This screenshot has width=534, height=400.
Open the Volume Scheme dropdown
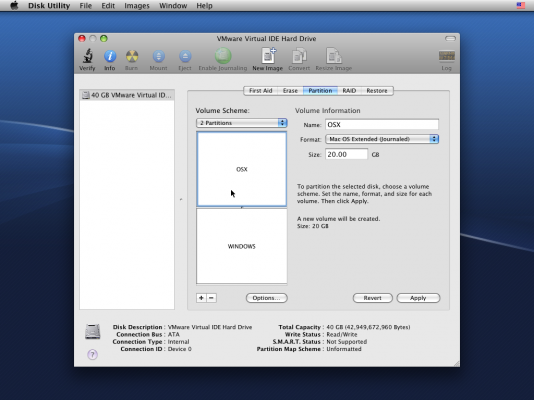[241, 123]
